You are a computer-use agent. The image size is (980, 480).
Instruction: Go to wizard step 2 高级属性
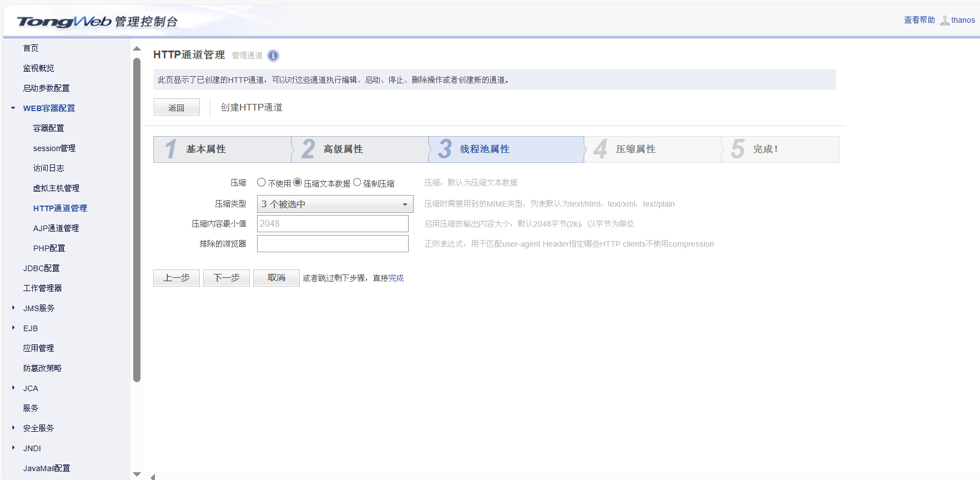(x=360, y=149)
